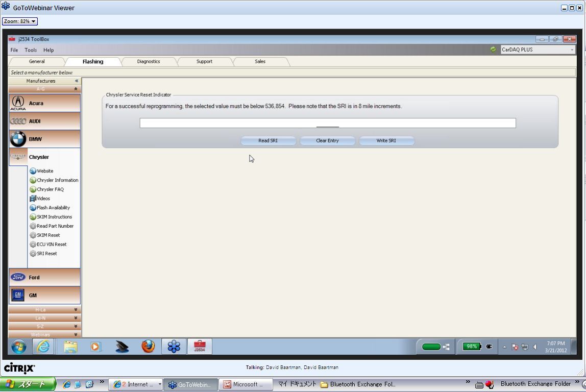Viewport: 586px width, 392px height.
Task: Click the icon beside Chrysler Information
Action: [33, 180]
